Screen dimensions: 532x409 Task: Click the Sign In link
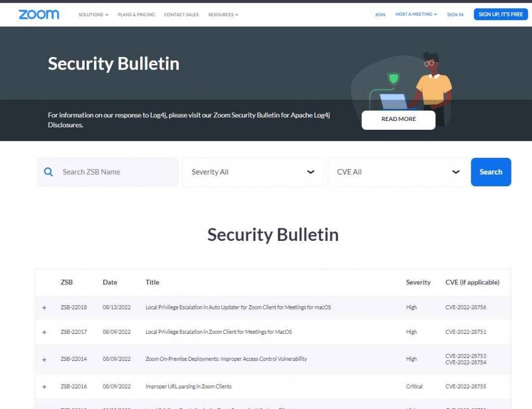pos(455,15)
